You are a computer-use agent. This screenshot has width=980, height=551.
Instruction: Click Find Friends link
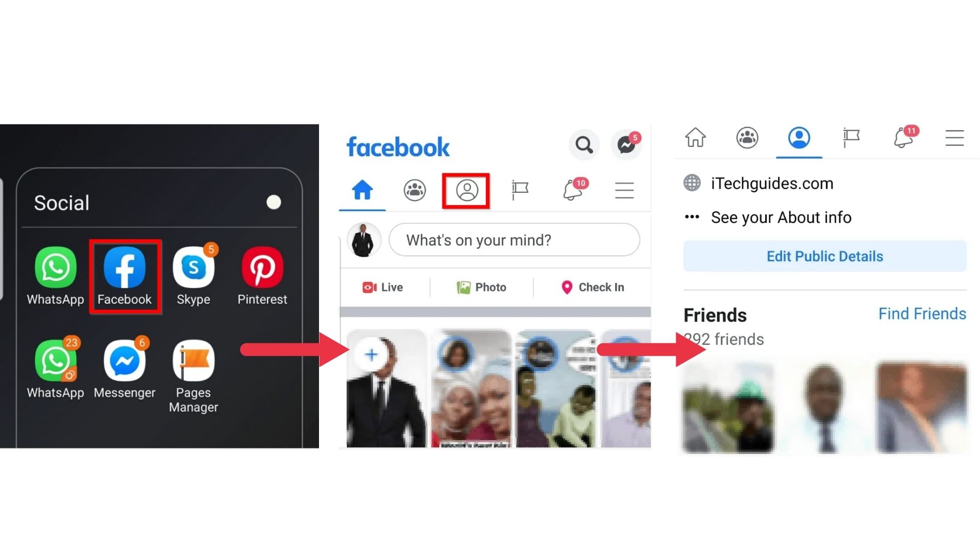922,312
